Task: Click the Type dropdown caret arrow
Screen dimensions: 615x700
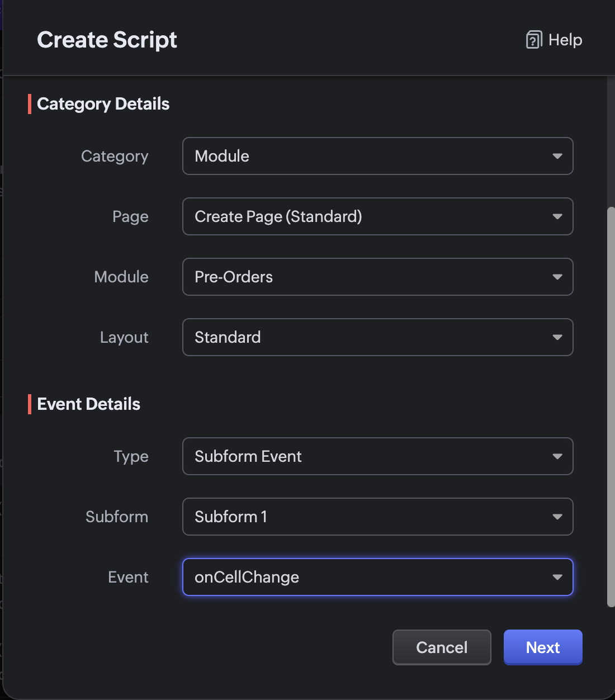Action: [557, 456]
